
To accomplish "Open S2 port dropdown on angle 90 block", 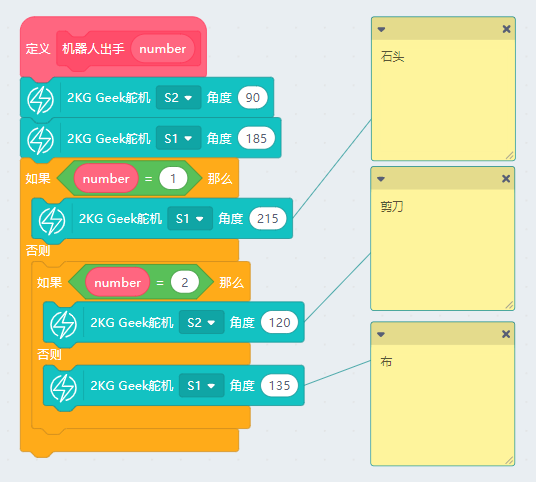I will point(178,98).
